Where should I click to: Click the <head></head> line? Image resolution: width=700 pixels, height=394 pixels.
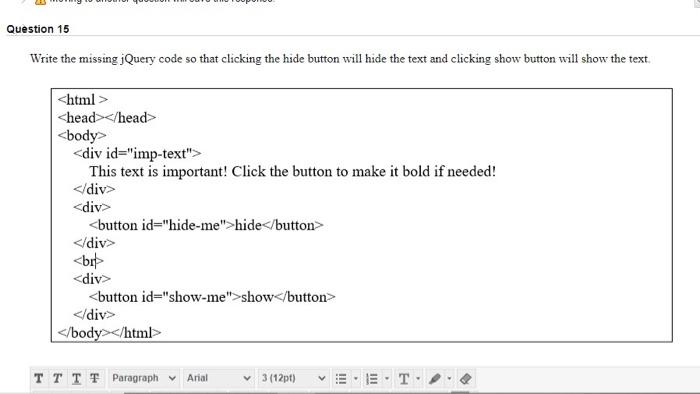[107, 118]
